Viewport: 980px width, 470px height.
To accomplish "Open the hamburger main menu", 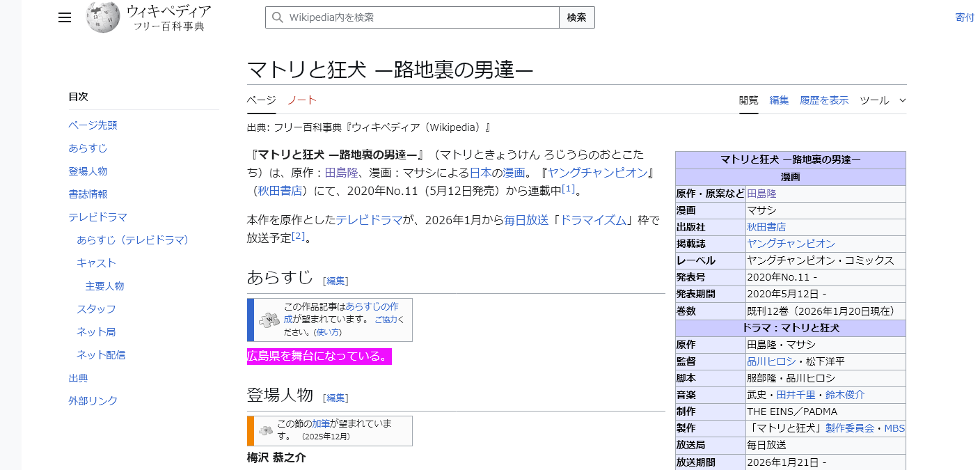I will (65, 17).
